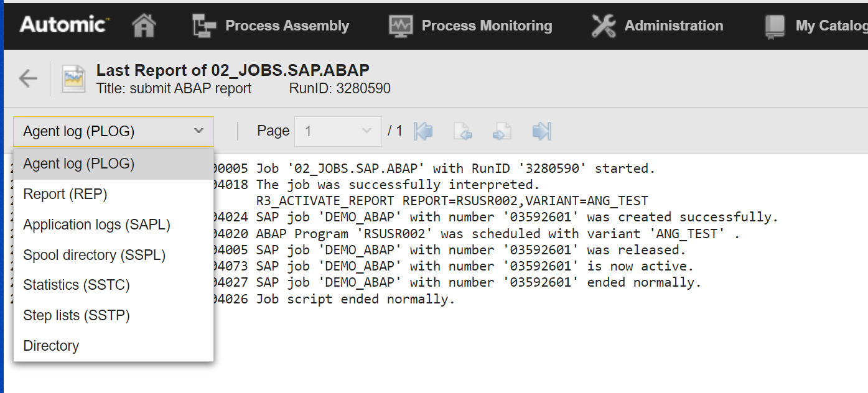868x393 pixels.
Task: Open the Automic home screen icon
Action: (x=142, y=25)
